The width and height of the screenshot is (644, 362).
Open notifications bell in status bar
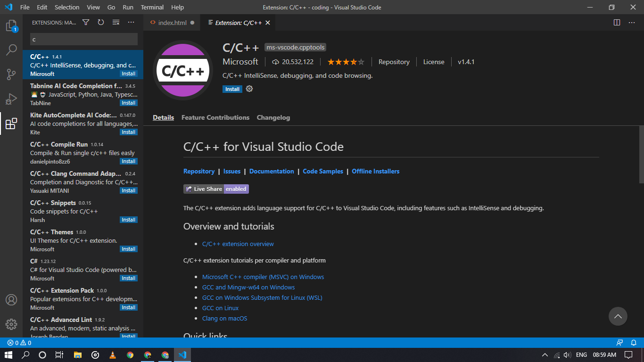pyautogui.click(x=634, y=343)
